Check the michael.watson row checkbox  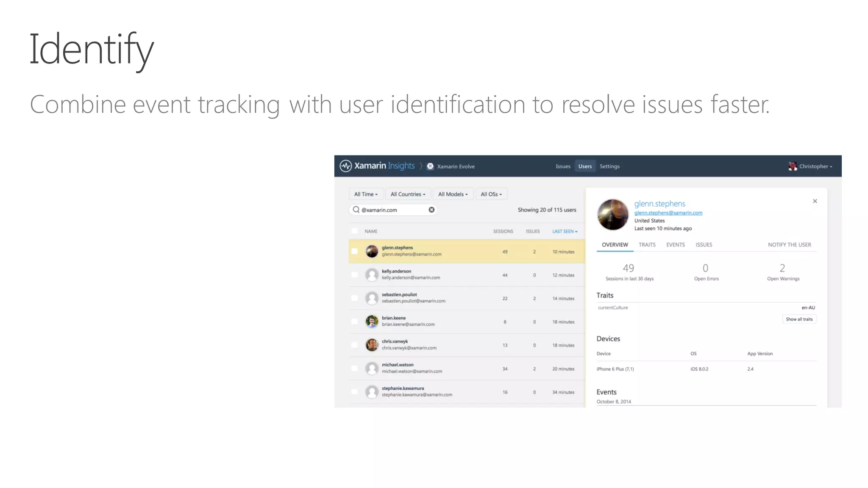click(354, 368)
